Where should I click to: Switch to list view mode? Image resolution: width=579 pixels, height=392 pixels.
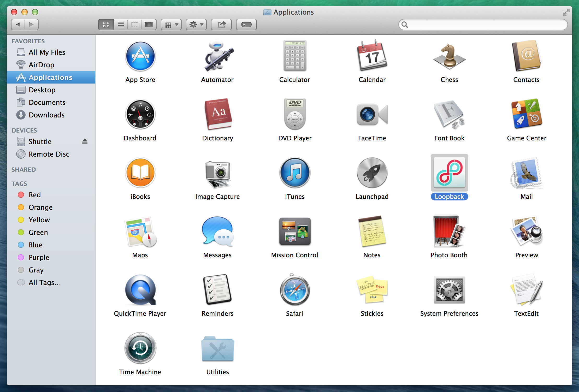pos(121,25)
